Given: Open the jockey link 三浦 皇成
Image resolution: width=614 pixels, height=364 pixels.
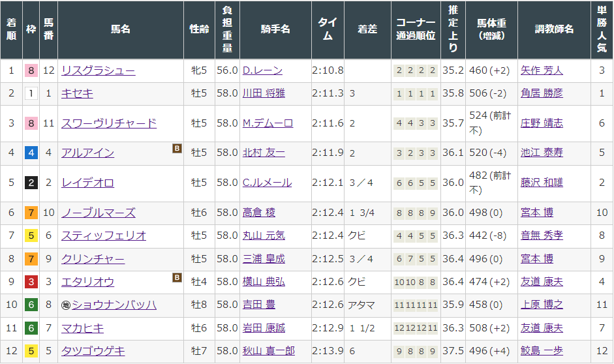Looking at the screenshot, I should click(x=264, y=259).
